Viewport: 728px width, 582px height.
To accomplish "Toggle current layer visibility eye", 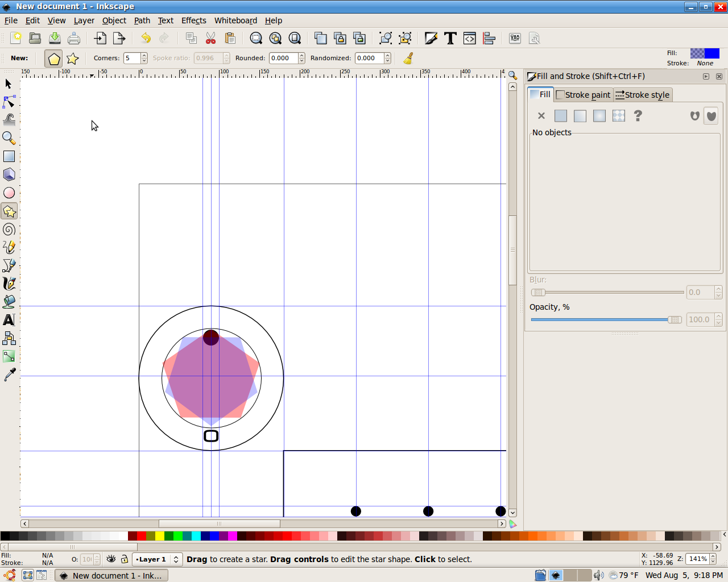I will coord(111,559).
